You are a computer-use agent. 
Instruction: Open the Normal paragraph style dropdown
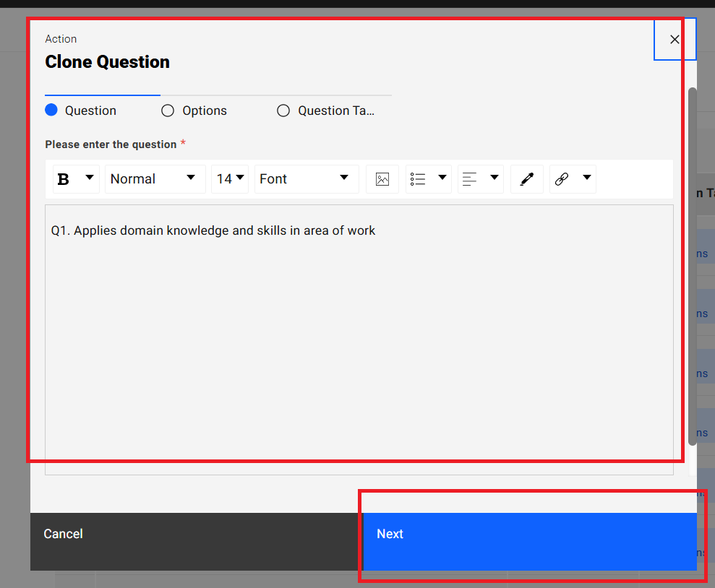[x=155, y=179]
